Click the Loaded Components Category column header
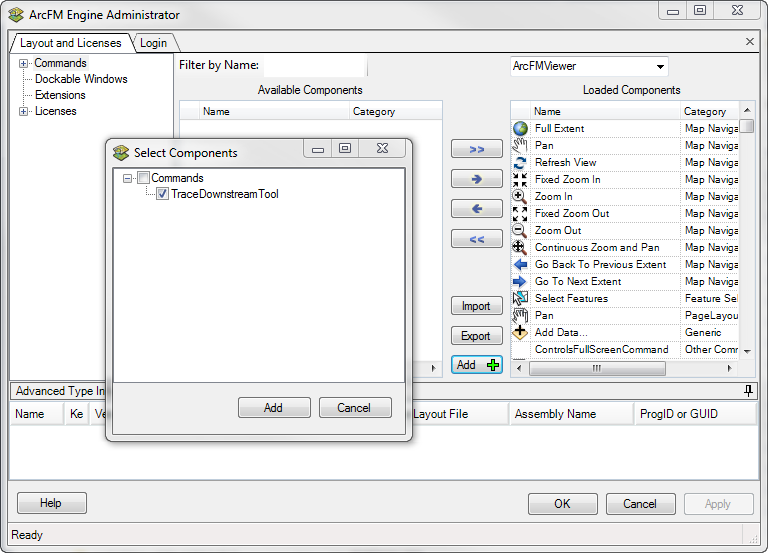This screenshot has height=553, width=768. 710,111
